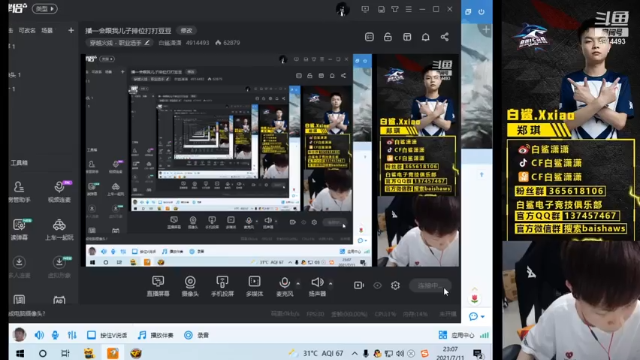
Task: Click the stream preview canvas
Action: click(x=270, y=160)
